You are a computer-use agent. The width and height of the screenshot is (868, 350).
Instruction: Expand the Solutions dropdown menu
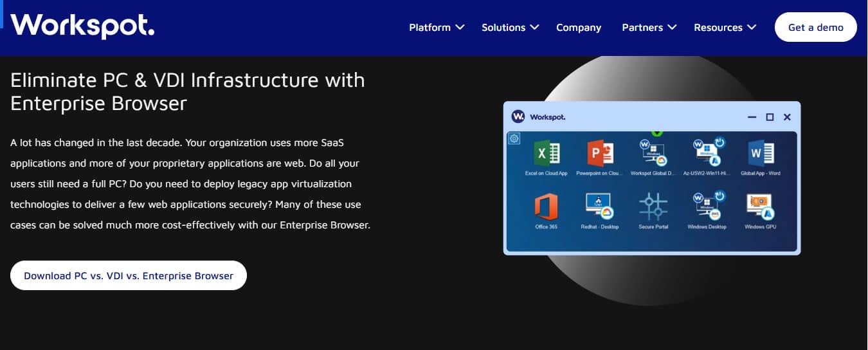pos(509,28)
